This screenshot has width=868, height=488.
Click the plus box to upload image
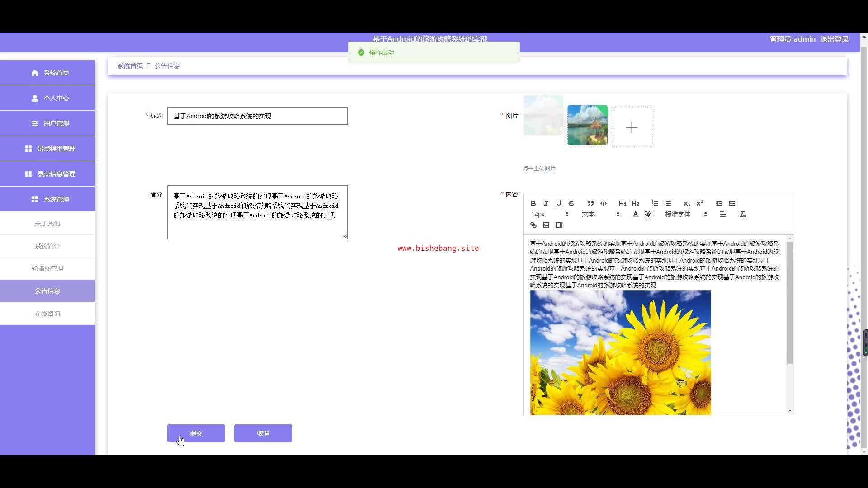pyautogui.click(x=632, y=127)
